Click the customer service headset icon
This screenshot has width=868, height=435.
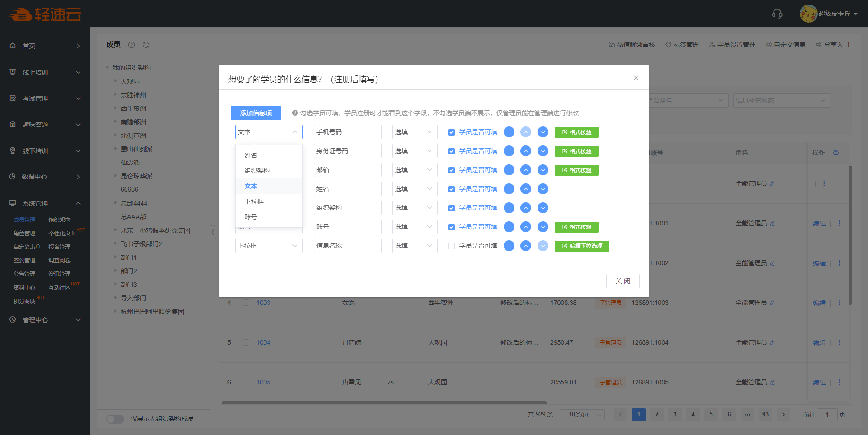[x=777, y=14]
